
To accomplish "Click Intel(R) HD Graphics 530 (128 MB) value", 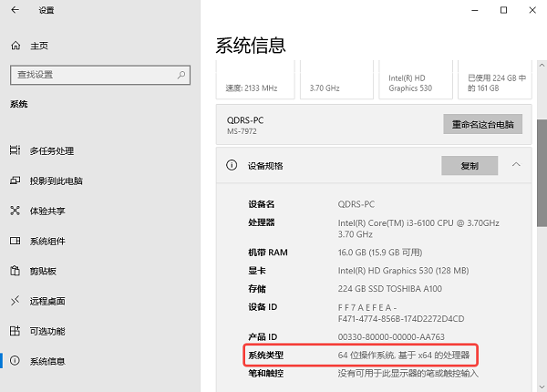I will (x=403, y=271).
